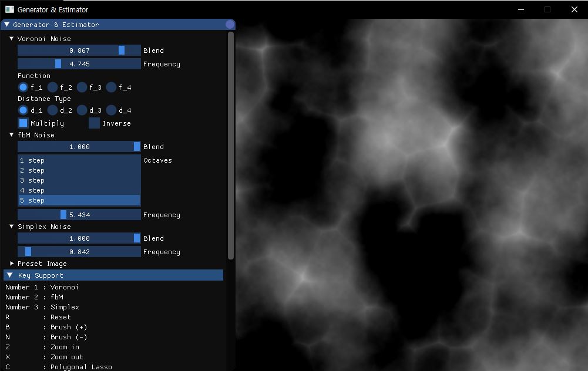Collapse the Key Support header
The width and height of the screenshot is (588, 371).
(113, 275)
